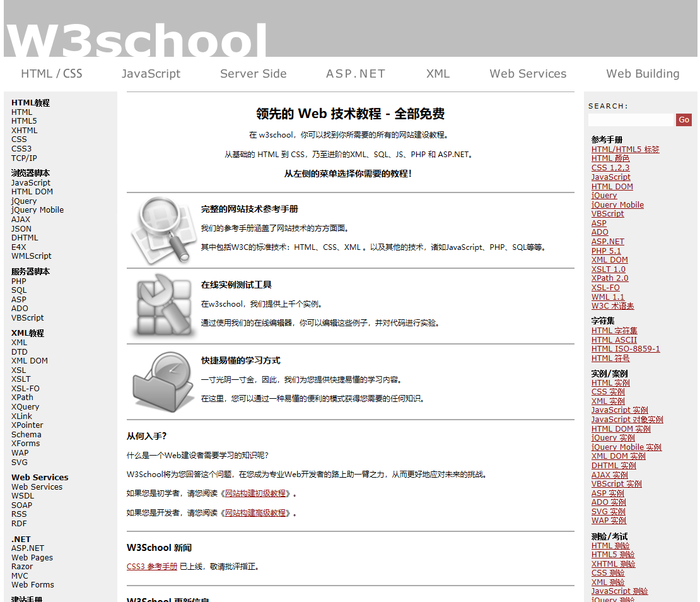Open XSLT 1.0 reference link

click(608, 269)
